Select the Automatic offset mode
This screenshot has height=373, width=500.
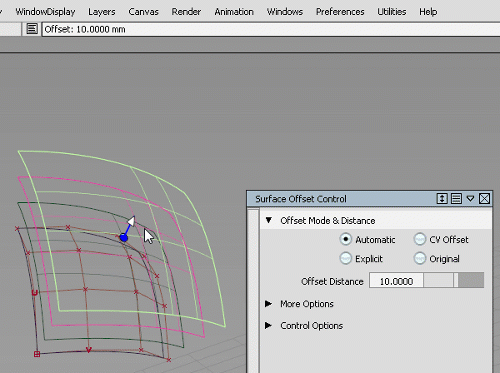click(346, 239)
